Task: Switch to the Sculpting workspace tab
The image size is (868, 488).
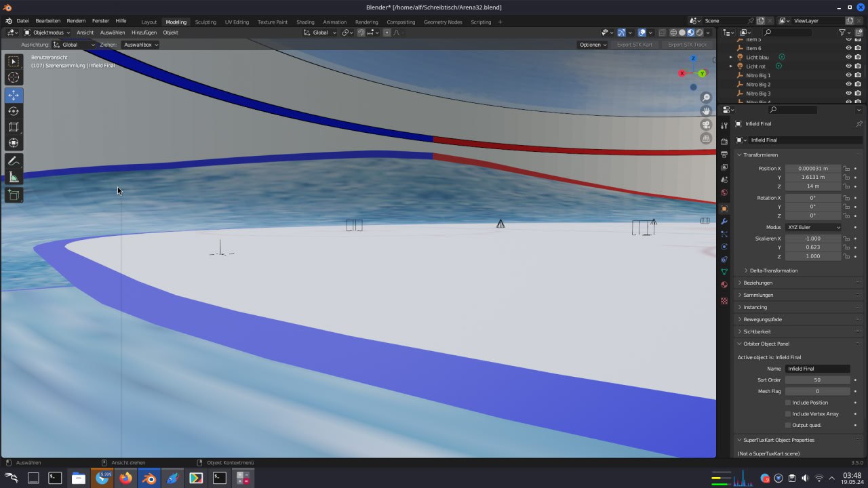Action: [205, 22]
